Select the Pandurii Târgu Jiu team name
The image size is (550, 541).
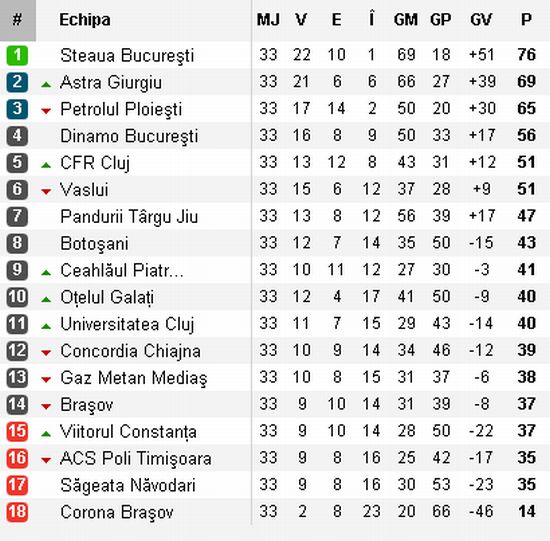129,216
